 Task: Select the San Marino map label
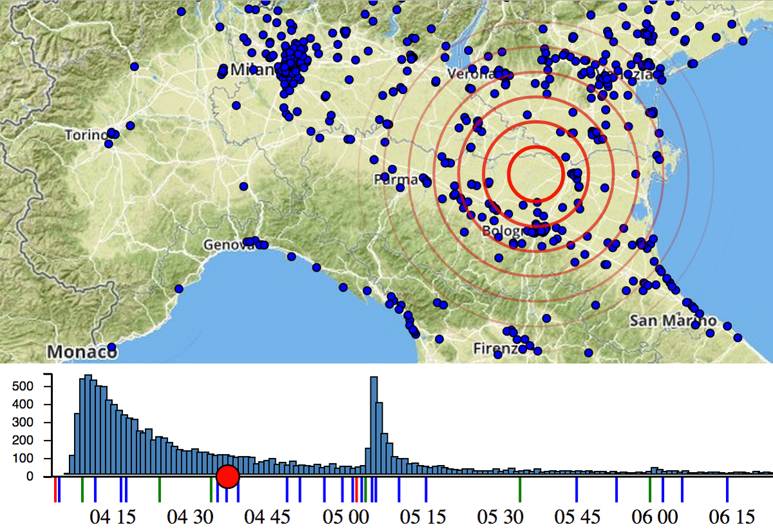click(x=673, y=321)
